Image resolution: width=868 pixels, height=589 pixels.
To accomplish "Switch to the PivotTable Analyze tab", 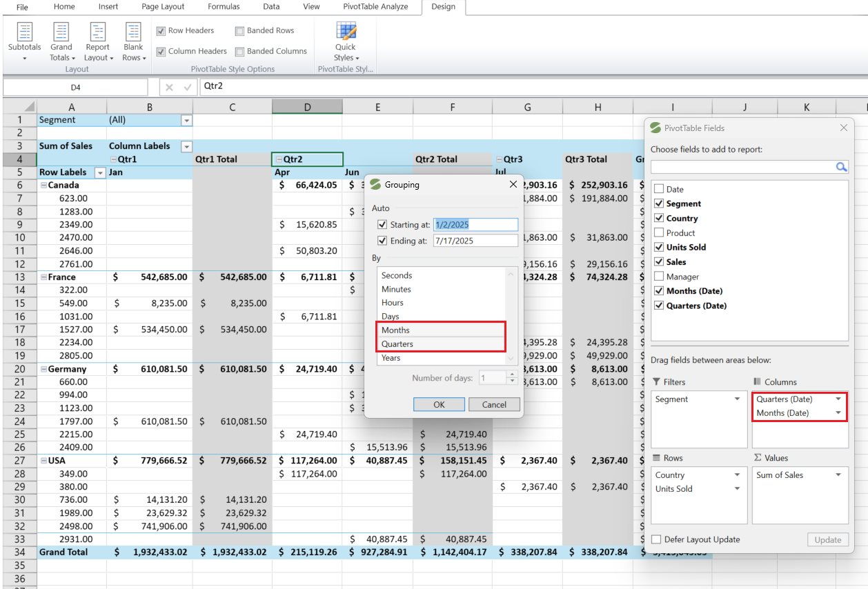I will [375, 7].
